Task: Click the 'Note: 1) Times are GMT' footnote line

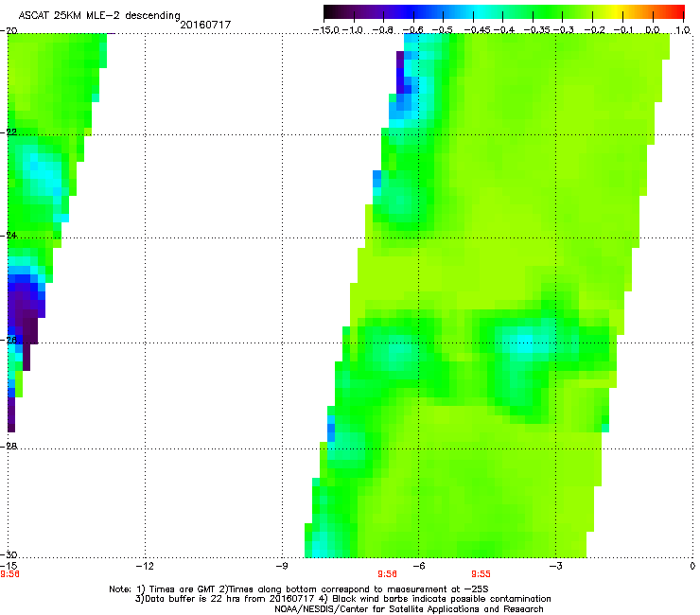Action: tap(299, 589)
